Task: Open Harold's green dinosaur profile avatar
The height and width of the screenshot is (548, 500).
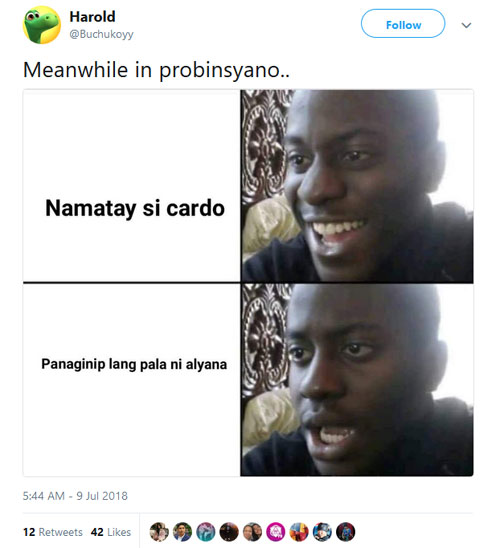Action: (42, 25)
